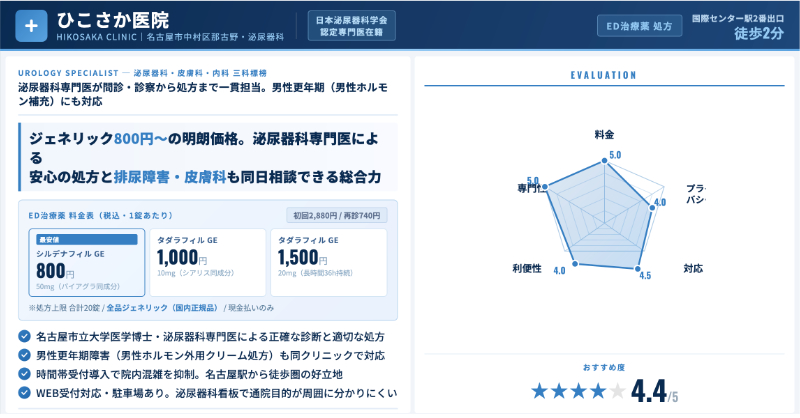
Task: Click the plus cross clinic logo icon
Action: [30, 26]
